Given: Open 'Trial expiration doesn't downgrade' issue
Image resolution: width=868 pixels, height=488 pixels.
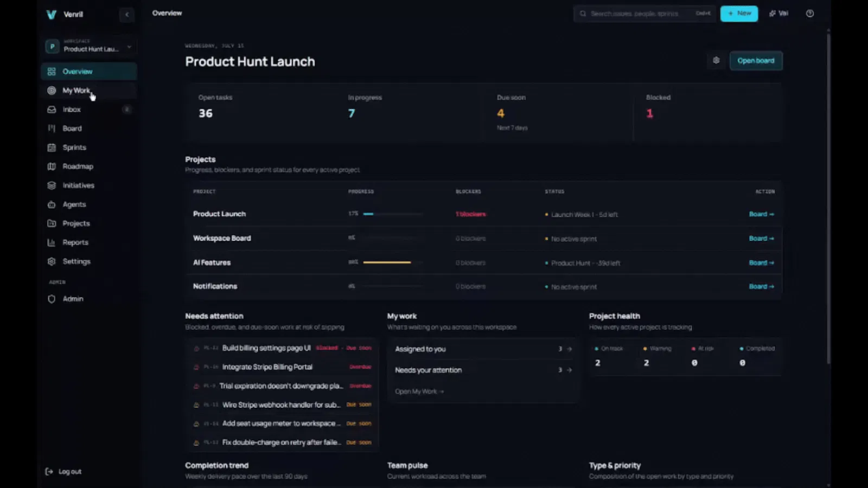Looking at the screenshot, I should coord(282,386).
